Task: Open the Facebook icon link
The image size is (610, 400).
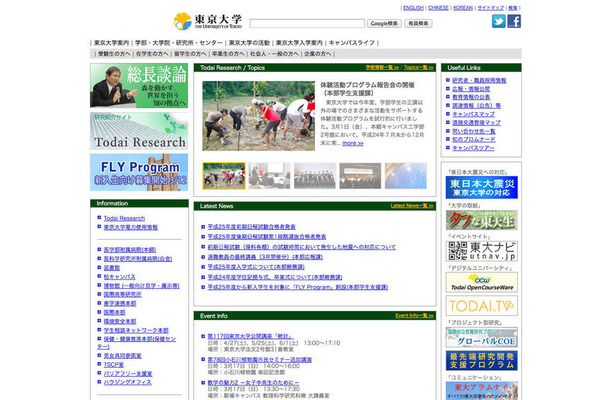Action: pos(514,21)
